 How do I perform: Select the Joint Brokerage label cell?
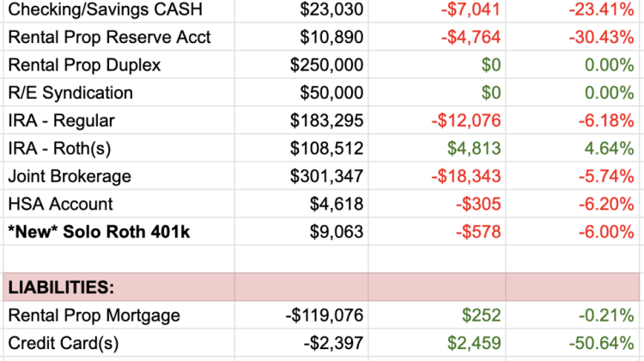[70, 176]
